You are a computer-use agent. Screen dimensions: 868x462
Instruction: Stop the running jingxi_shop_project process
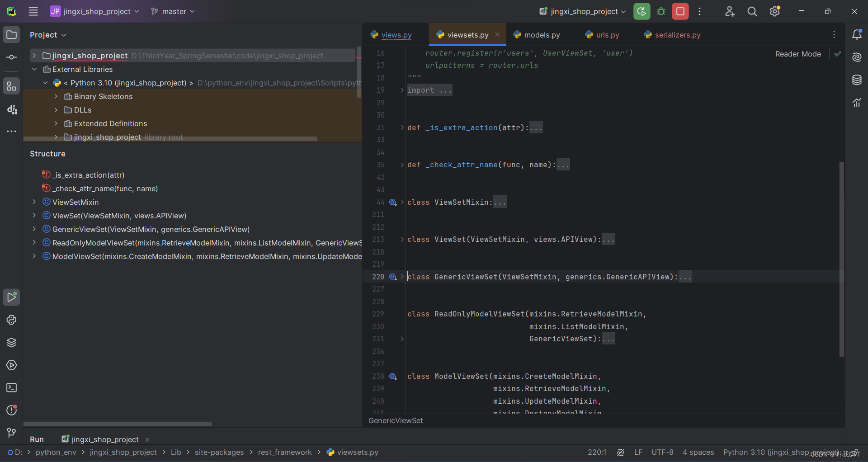point(680,11)
